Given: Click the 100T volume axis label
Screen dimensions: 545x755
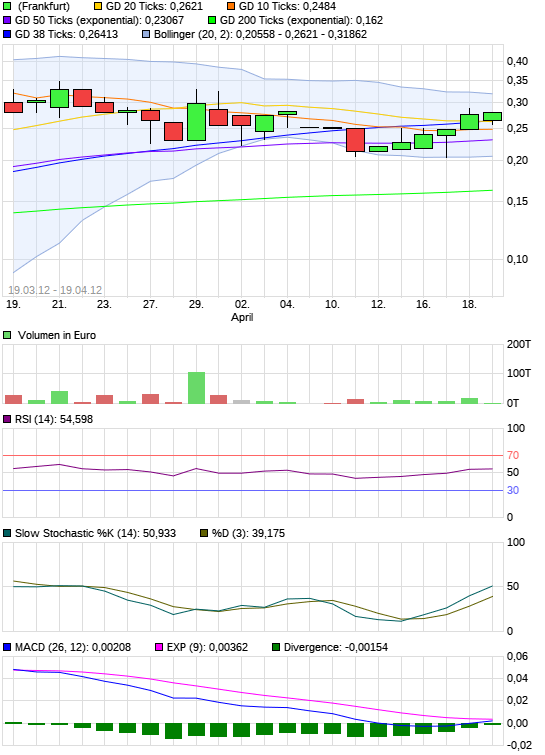Looking at the screenshot, I should point(519,373).
